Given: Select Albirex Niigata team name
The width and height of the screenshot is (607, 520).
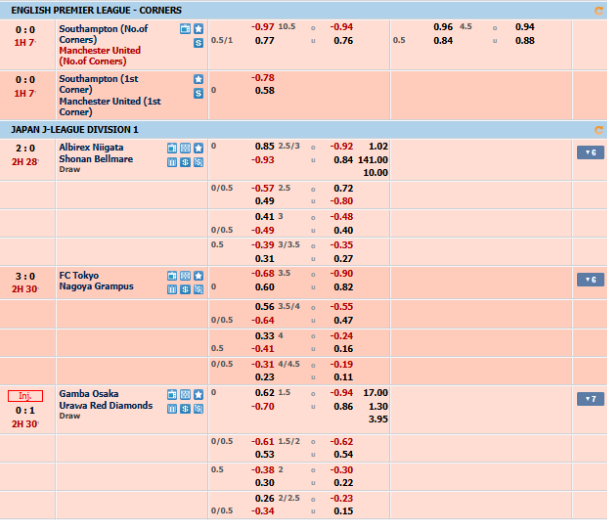Looking at the screenshot, I should coord(91,148).
